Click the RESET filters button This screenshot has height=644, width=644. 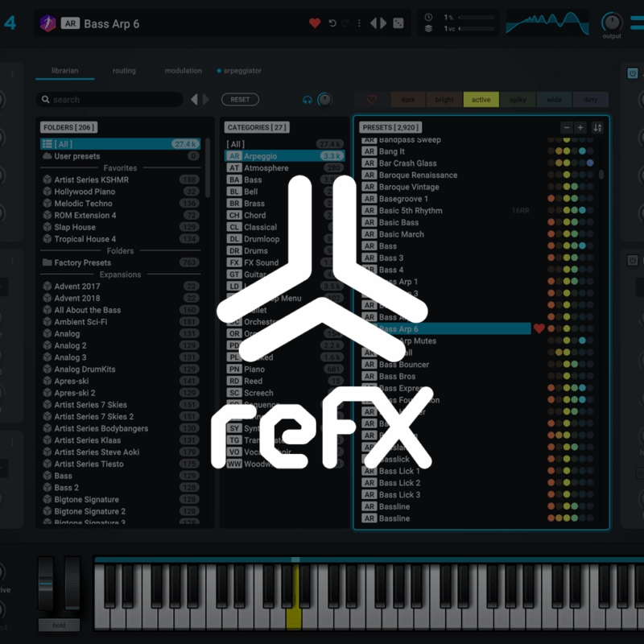coord(240,99)
